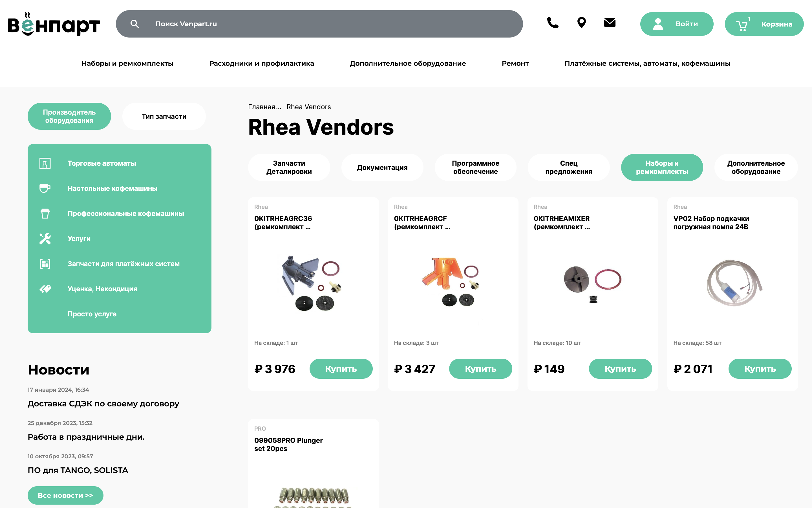
Task: Click the price tag icon beside Уценка
Action: tap(45, 289)
